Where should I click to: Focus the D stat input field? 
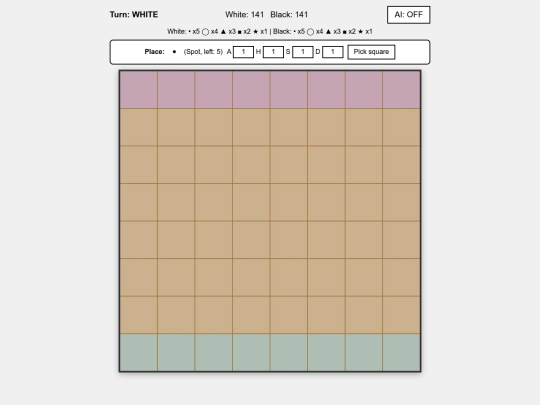point(333,52)
